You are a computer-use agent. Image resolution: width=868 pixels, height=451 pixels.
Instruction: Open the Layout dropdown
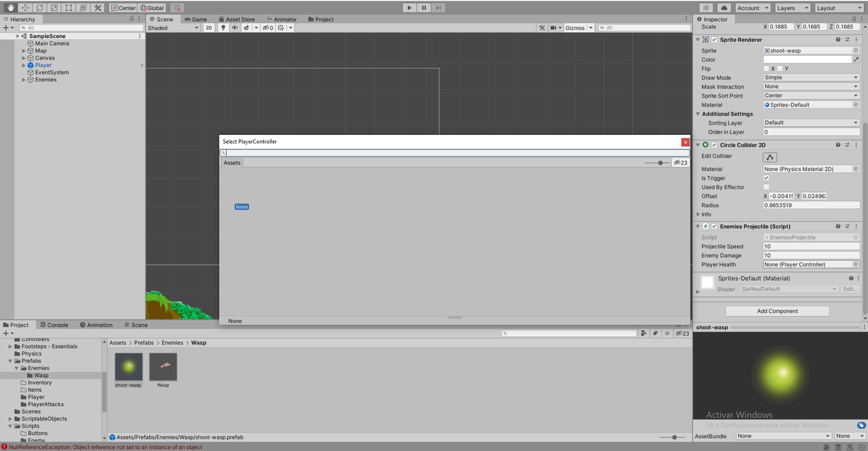pyautogui.click(x=839, y=8)
